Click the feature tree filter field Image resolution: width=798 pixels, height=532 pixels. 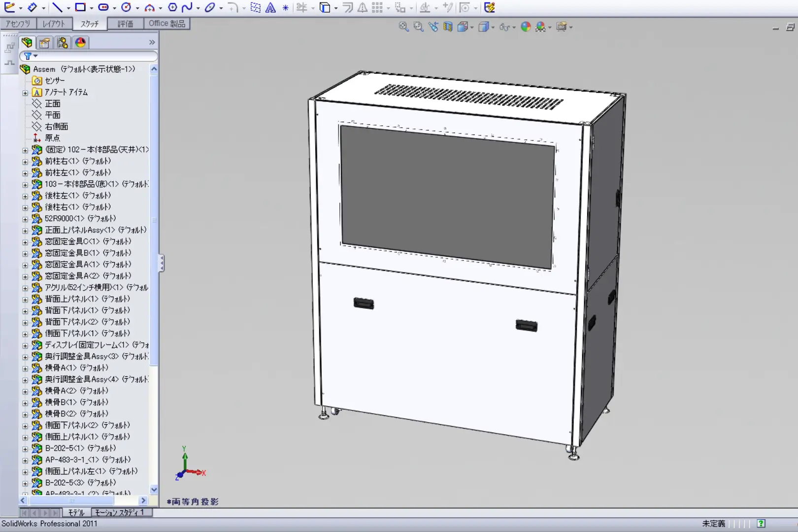(89, 56)
